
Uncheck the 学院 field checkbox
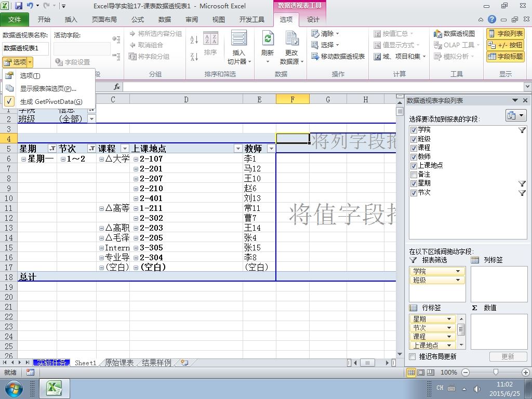point(414,130)
